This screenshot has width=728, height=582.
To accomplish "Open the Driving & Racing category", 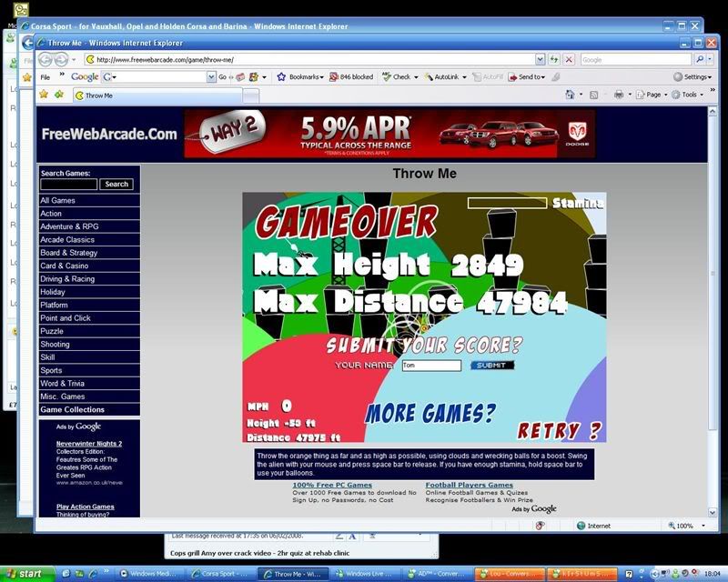I will (x=67, y=279).
